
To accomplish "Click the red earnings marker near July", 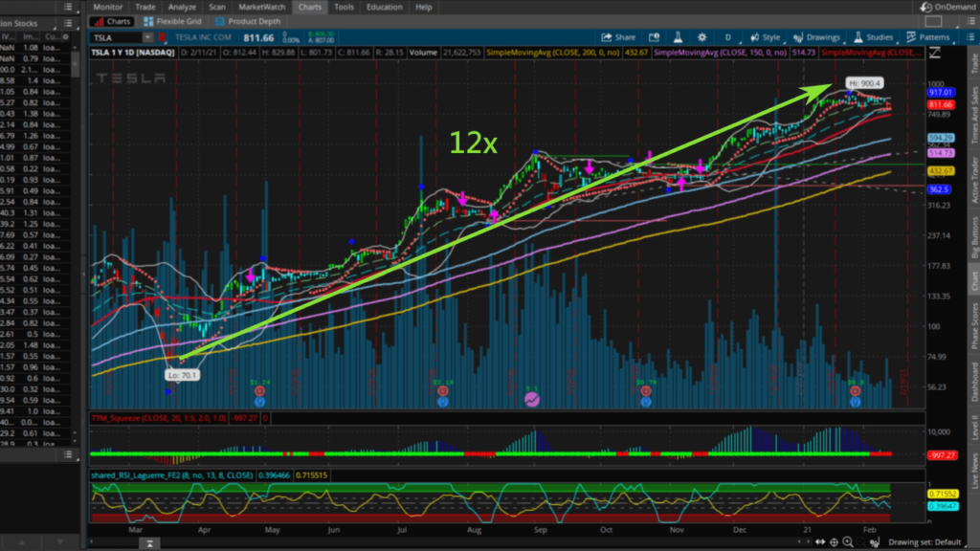I will point(442,391).
